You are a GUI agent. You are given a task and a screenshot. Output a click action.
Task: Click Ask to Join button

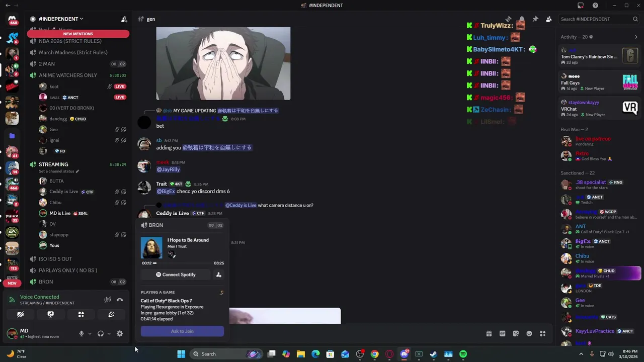click(x=182, y=331)
